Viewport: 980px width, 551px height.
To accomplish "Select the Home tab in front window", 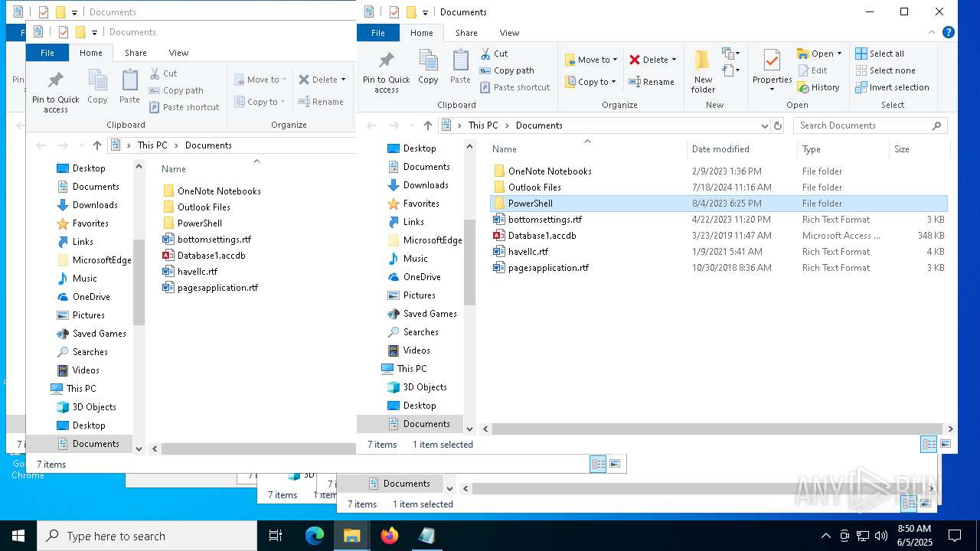I will [421, 33].
